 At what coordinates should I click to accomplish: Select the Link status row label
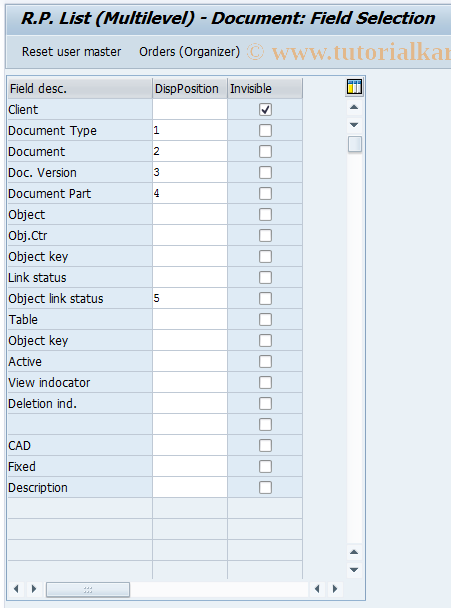point(37,278)
